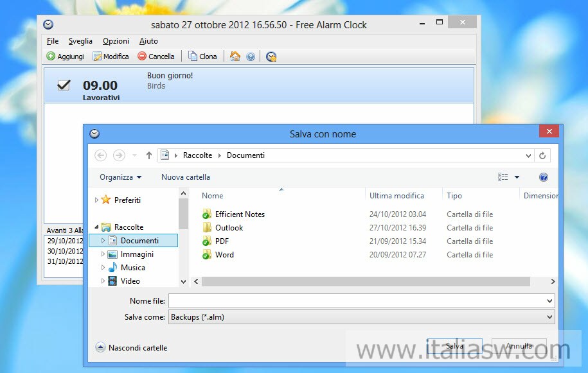Image resolution: width=588 pixels, height=373 pixels.
Task: Open the Organizza dropdown menu
Action: coord(120,177)
